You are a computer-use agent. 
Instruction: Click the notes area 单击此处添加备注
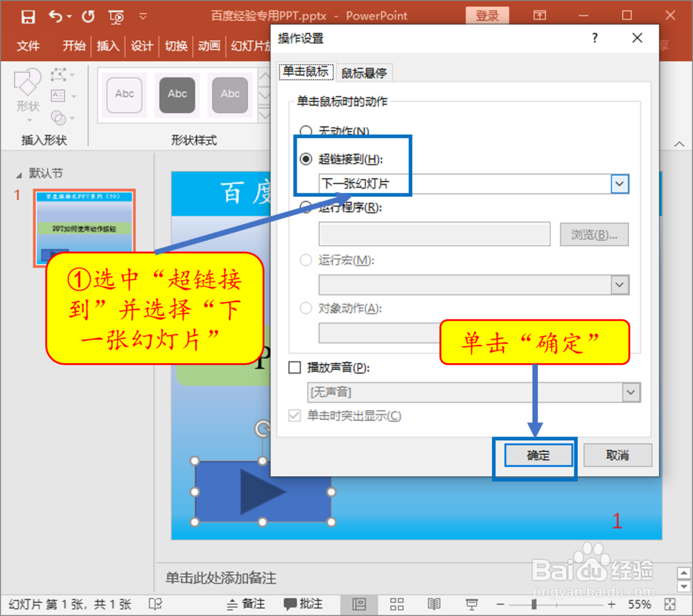pyautogui.click(x=220, y=578)
